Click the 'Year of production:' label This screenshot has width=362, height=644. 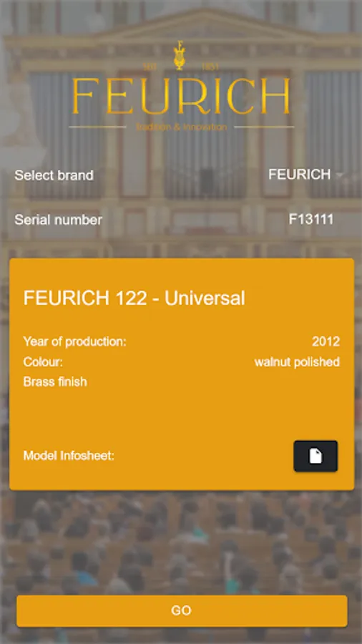coord(74,342)
